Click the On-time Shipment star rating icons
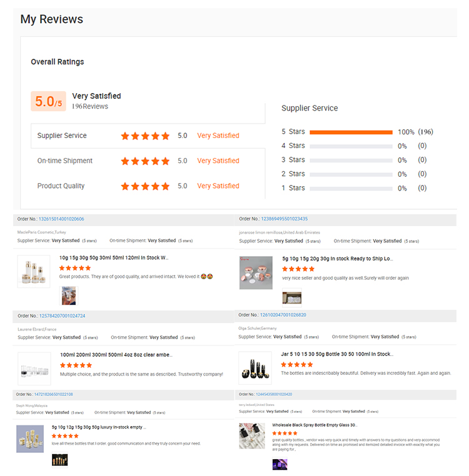 pyautogui.click(x=145, y=161)
